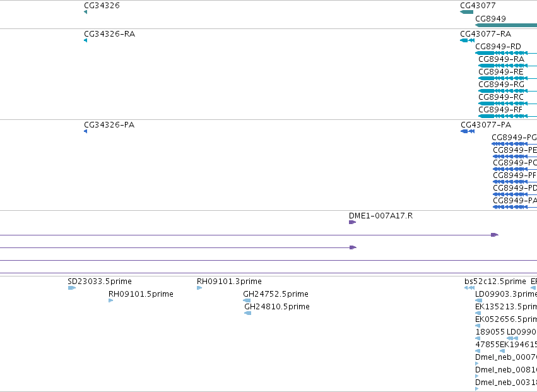Select the purple glyph under DME1-007A17.R
537x392 pixels.
(352, 222)
